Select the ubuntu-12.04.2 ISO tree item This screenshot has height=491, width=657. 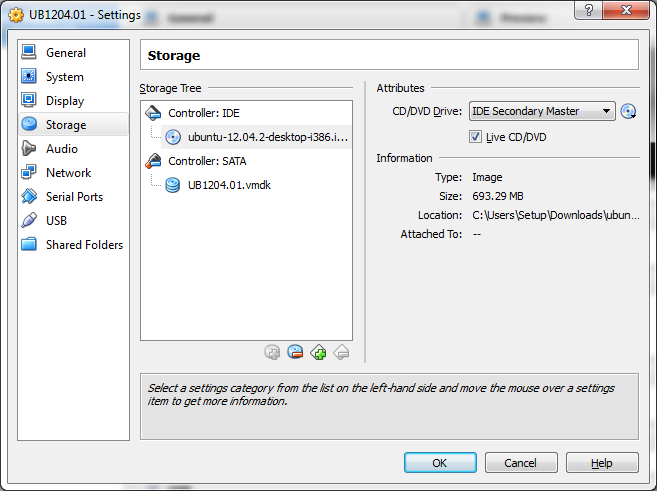click(266, 137)
